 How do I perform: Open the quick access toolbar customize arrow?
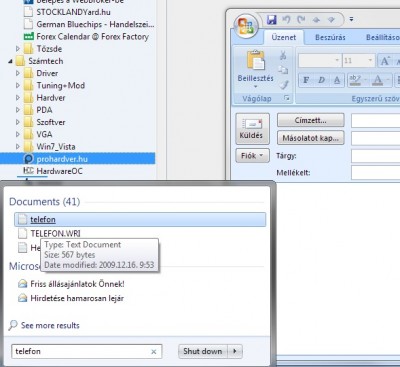[x=351, y=20]
